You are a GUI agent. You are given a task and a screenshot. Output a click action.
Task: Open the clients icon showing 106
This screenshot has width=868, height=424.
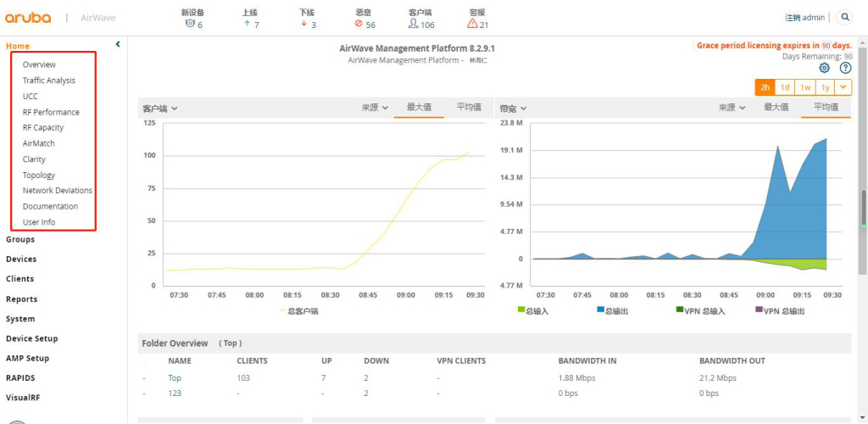pyautogui.click(x=413, y=24)
